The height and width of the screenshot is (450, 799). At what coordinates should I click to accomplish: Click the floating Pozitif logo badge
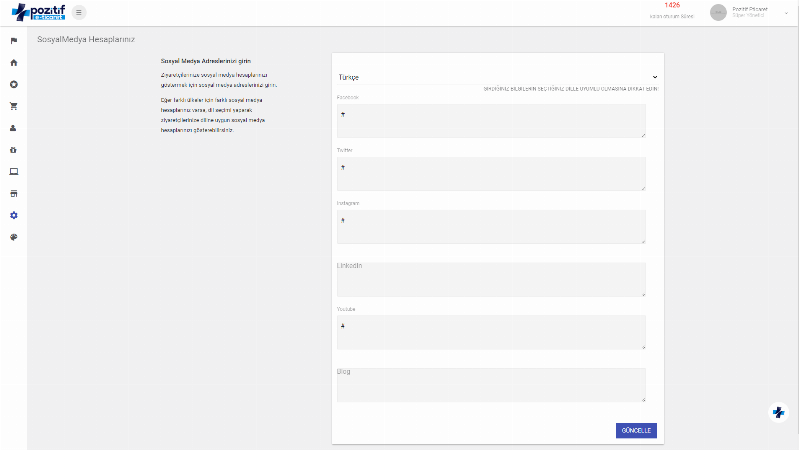[778, 412]
